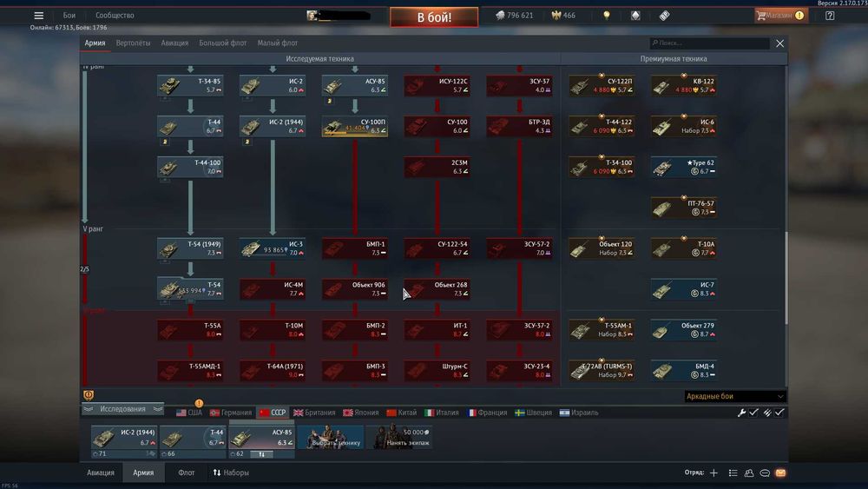Viewport: 868px width, 489px height.
Task: Start battle with В бой! button
Action: coord(434,17)
